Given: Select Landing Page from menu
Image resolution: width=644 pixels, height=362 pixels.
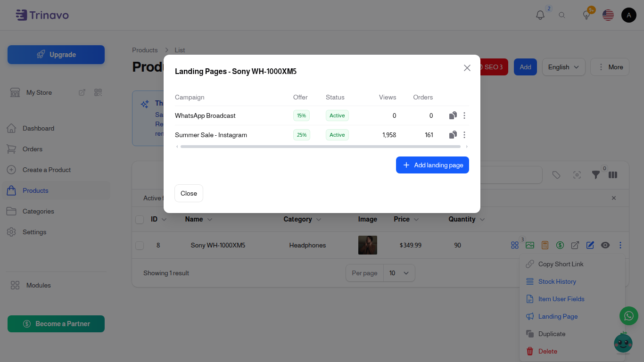Looking at the screenshot, I should coord(572,316).
